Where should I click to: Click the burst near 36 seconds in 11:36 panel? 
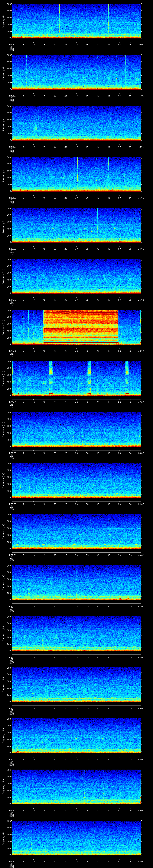pyautogui.click(x=89, y=378)
